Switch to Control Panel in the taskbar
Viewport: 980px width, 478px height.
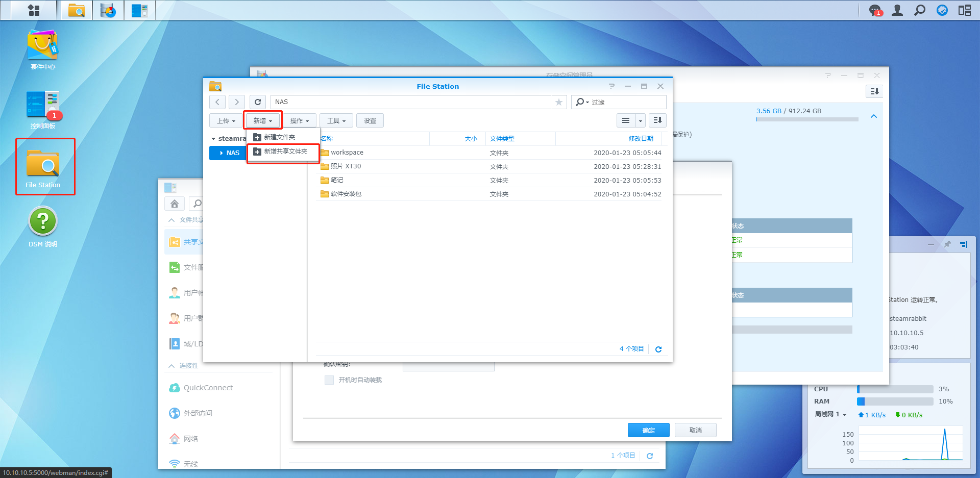pyautogui.click(x=139, y=10)
